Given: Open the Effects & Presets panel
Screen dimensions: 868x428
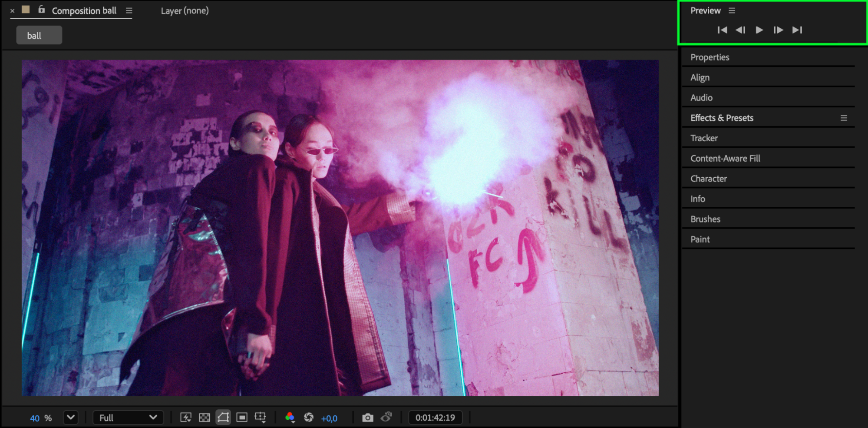Looking at the screenshot, I should tap(722, 118).
